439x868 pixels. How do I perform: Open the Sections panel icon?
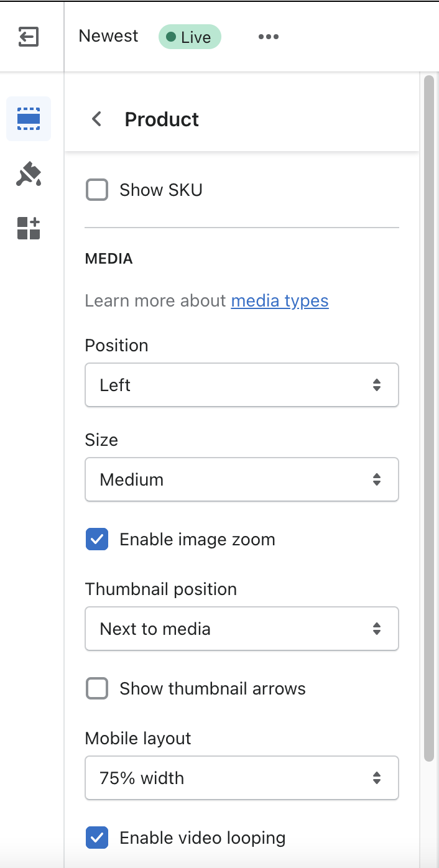(x=29, y=119)
